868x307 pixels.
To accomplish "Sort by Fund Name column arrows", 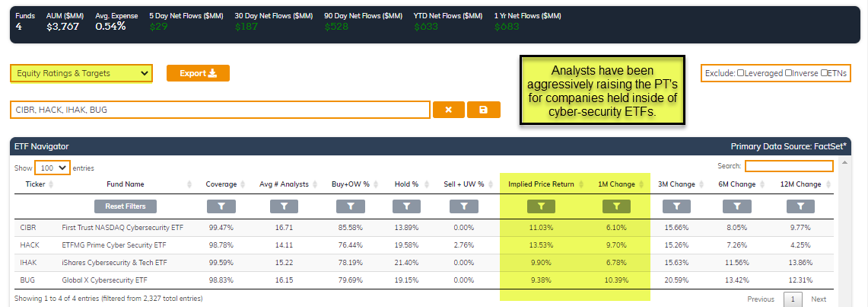I will point(190,184).
